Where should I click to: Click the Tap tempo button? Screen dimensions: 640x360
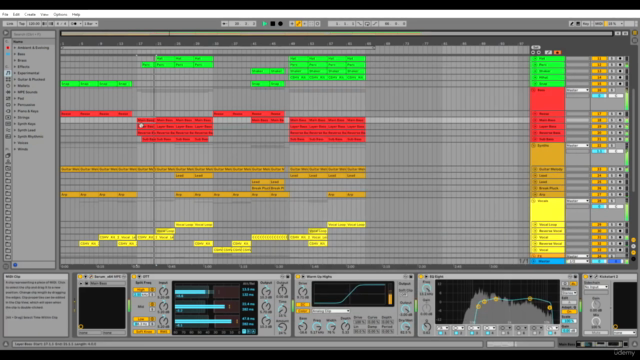[x=22, y=24]
